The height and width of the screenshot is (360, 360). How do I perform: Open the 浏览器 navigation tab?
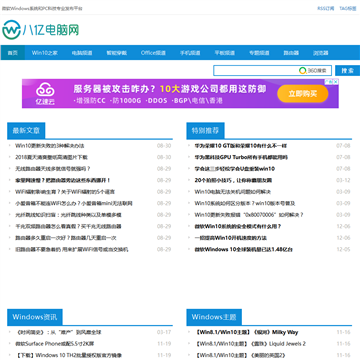pos(321,53)
